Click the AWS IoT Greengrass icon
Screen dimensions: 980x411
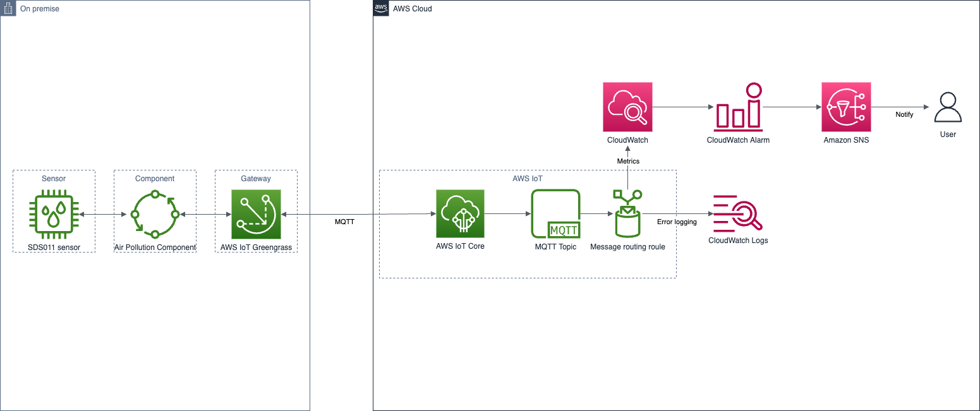[256, 213]
